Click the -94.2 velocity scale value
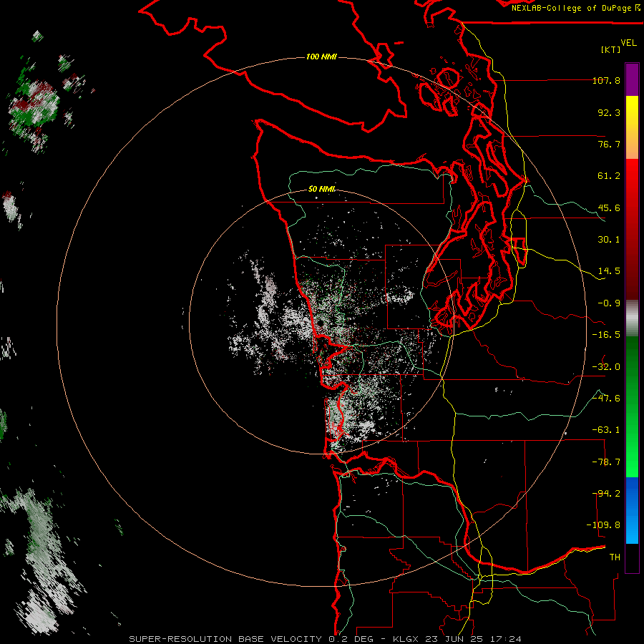The width and height of the screenshot is (644, 644). [606, 494]
